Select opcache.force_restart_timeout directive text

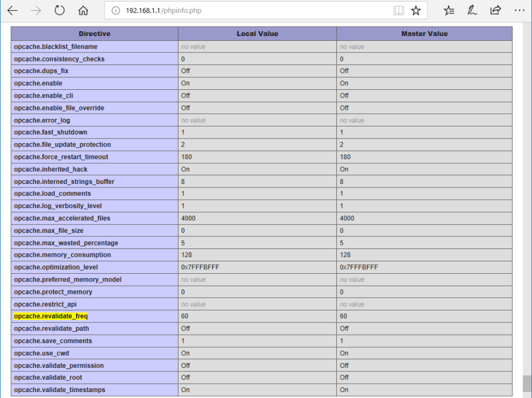click(61, 157)
